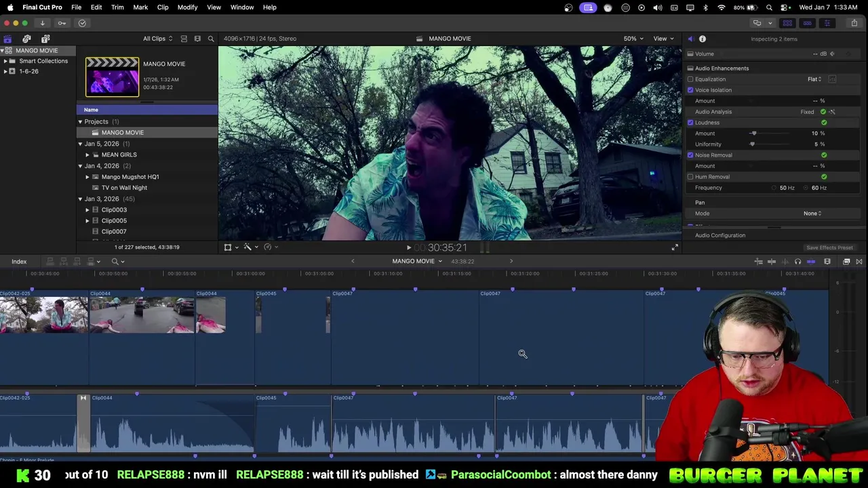Expand the 1-6-26 event in sidebar

click(x=5, y=71)
